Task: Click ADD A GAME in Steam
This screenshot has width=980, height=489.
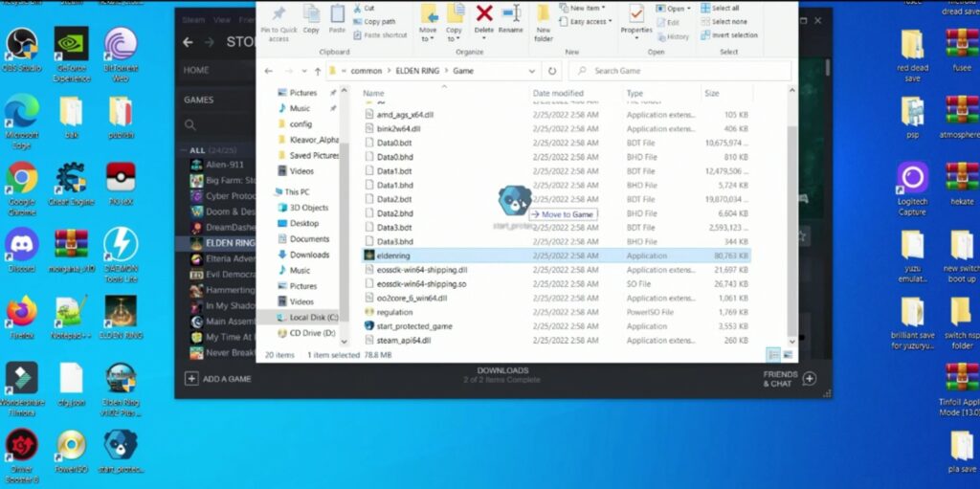Action: [x=217, y=378]
